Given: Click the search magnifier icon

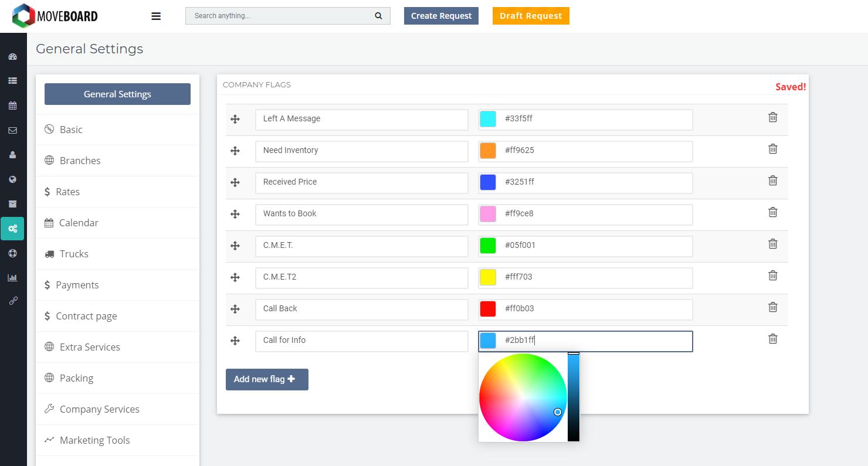Looking at the screenshot, I should (378, 16).
